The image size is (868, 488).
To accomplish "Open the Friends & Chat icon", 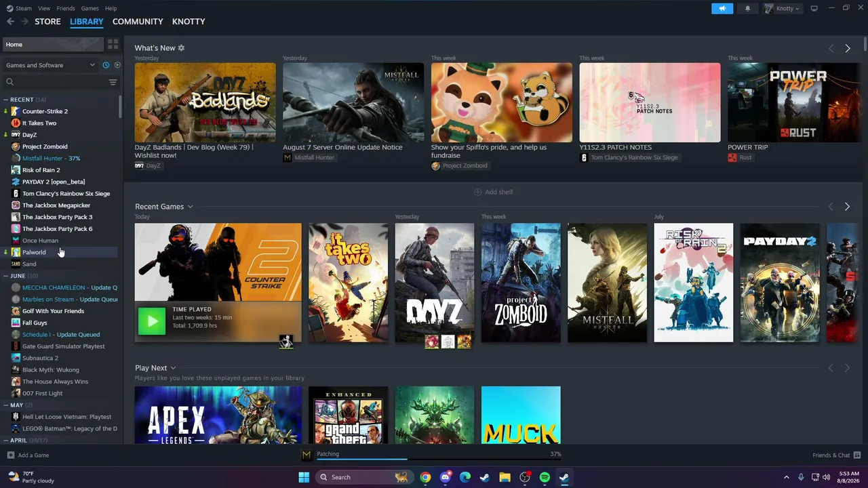I will click(857, 455).
